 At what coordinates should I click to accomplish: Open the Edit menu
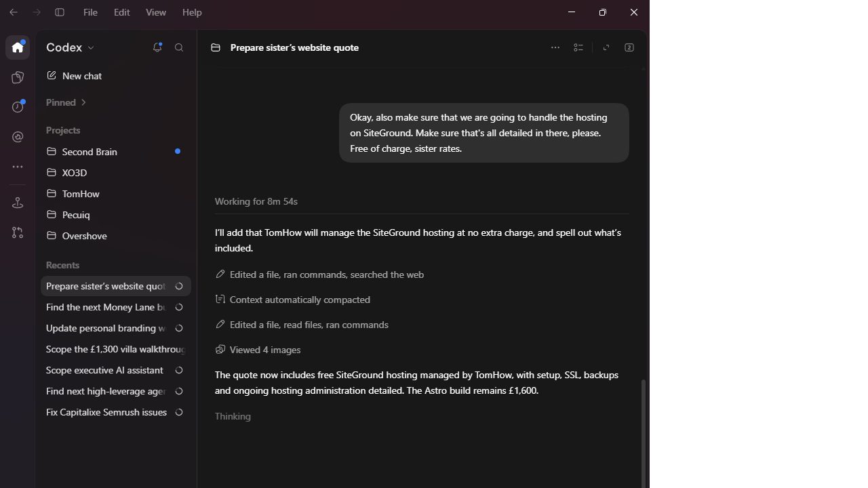(x=122, y=12)
